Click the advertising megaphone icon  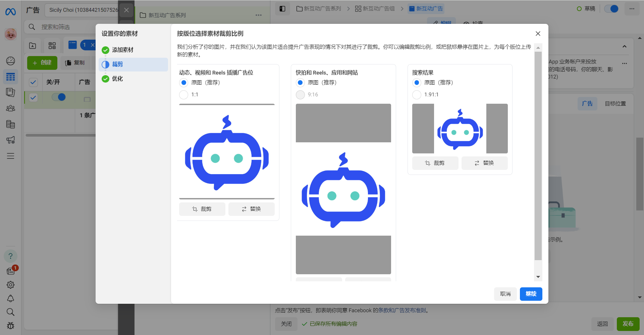pyautogui.click(x=10, y=140)
